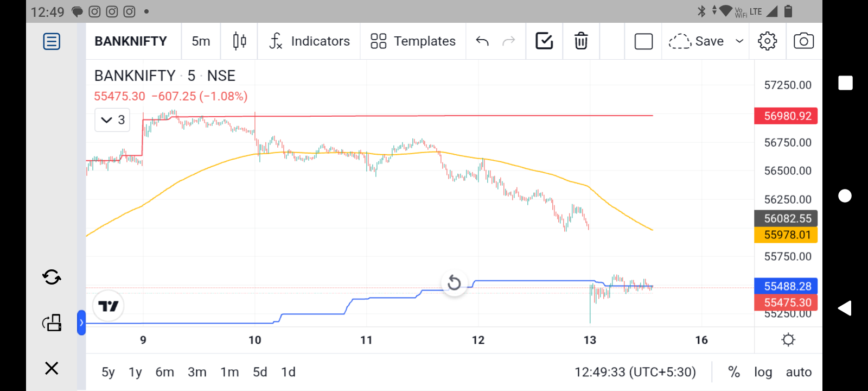This screenshot has width=868, height=391.
Task: Click the 56082.55 crosshair price label
Action: [x=786, y=218]
